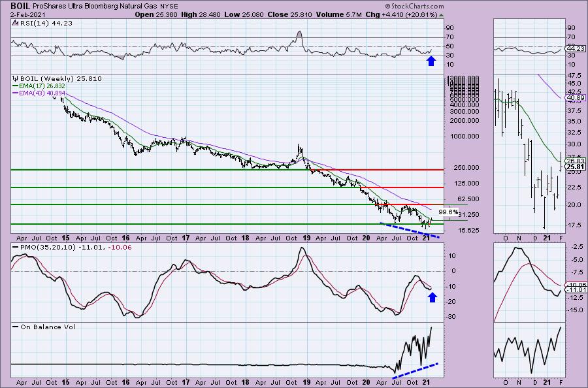Click the up-triangle icon beside the change value
588x388 pixels.
tap(441, 15)
